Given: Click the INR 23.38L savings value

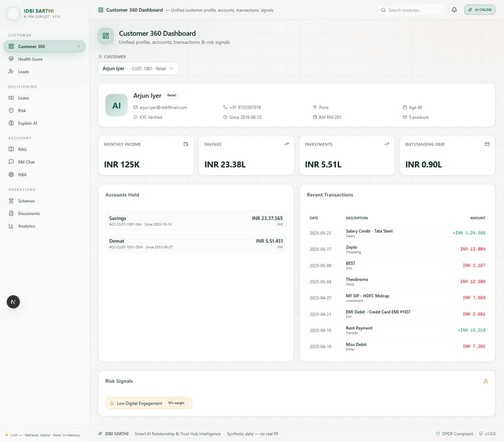Looking at the screenshot, I should (225, 165).
